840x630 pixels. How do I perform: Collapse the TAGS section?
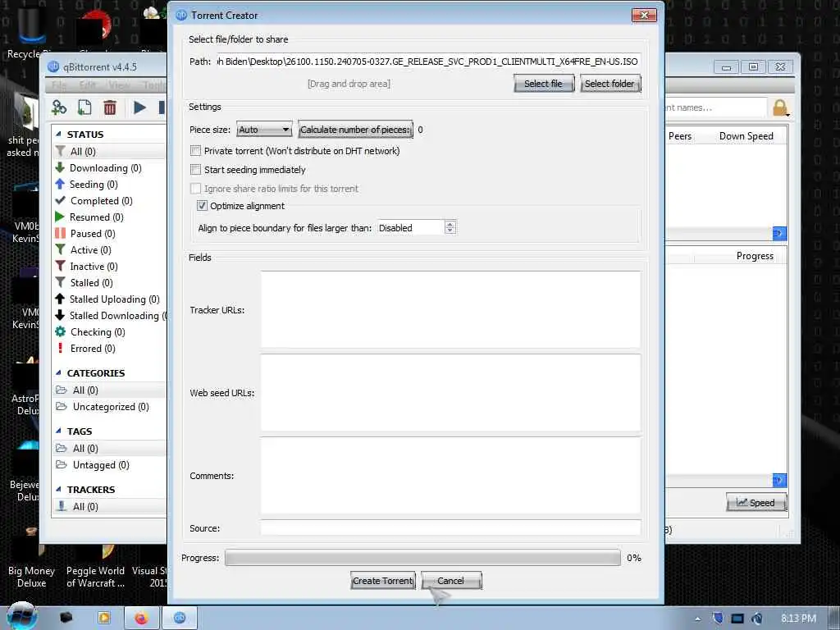pyautogui.click(x=58, y=431)
